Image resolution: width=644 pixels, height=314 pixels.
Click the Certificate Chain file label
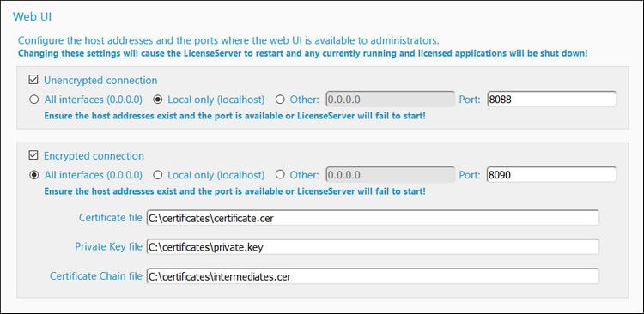(96, 276)
